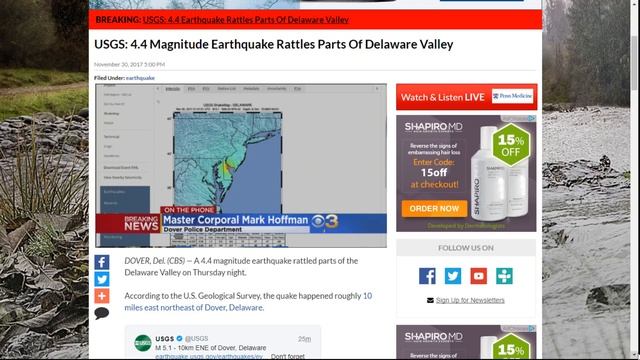Click the 15% OFF badge in top ad
This screenshot has width=640, height=360.
pyautogui.click(x=511, y=145)
